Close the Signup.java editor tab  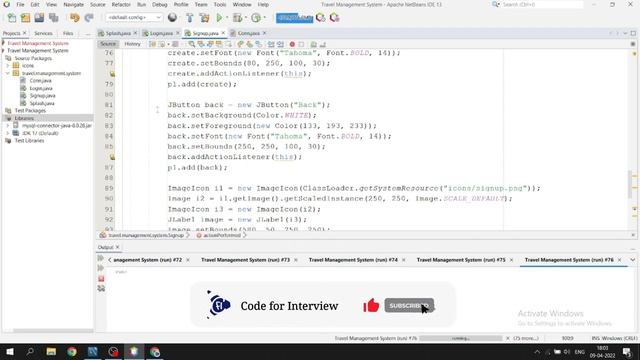[223, 33]
